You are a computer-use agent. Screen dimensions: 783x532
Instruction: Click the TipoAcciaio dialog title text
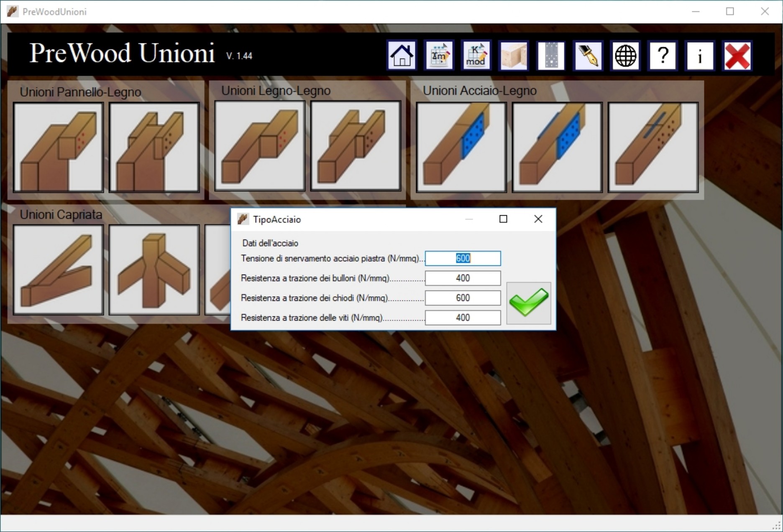(x=277, y=219)
